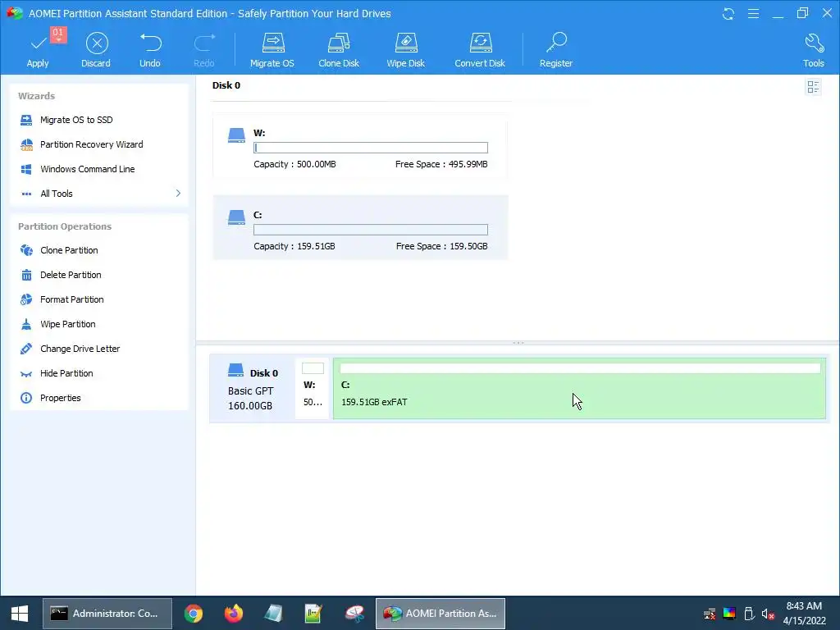The width and height of the screenshot is (840, 630).
Task: Open Windows Start menu
Action: (x=20, y=614)
